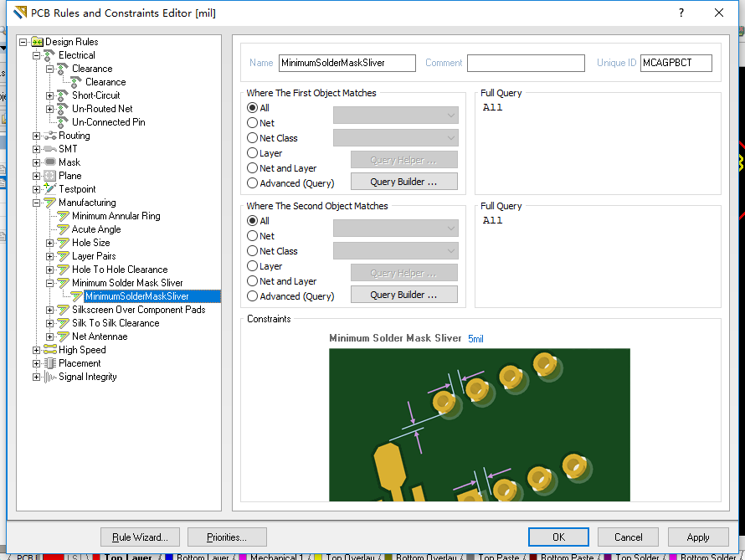Switch to the Bottom Overlay tab

click(x=426, y=557)
